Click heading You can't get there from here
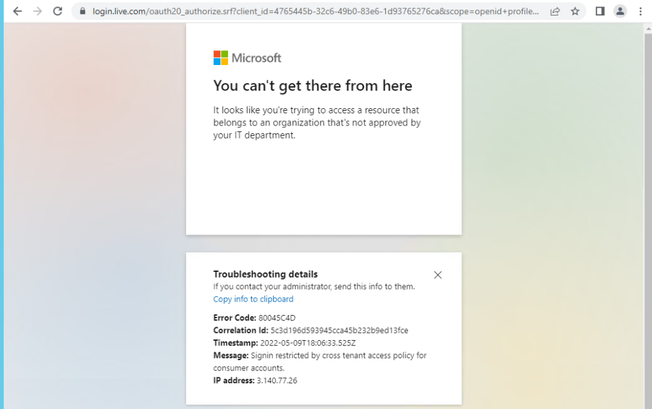Image resolution: width=652 pixels, height=409 pixels. click(313, 86)
